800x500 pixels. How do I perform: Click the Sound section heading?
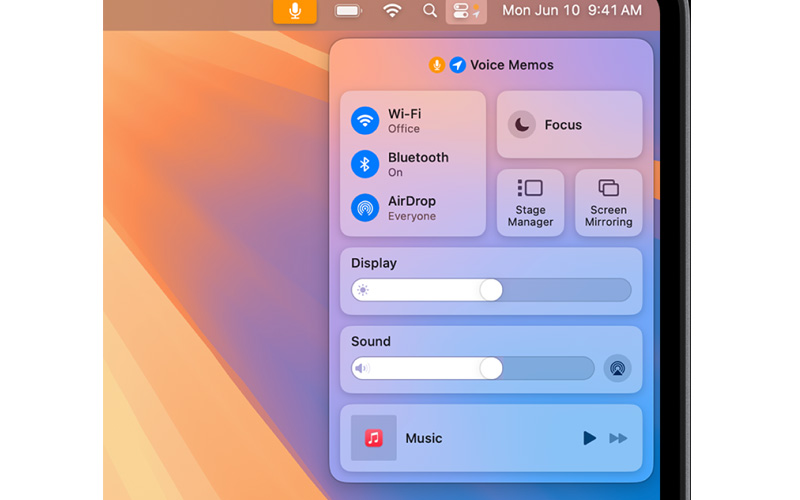click(370, 341)
